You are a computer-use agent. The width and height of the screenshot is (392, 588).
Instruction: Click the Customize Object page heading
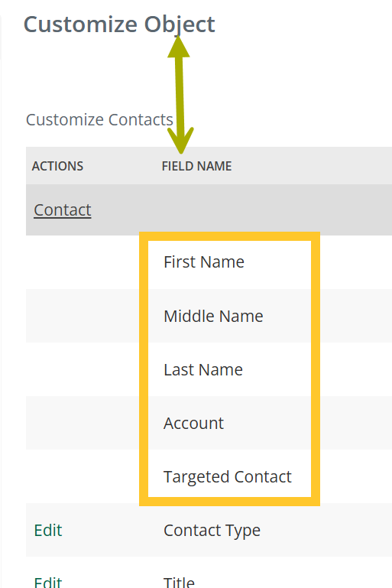[119, 24]
